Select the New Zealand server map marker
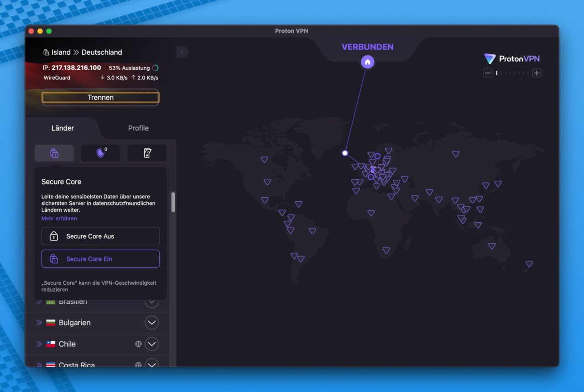 click(x=529, y=264)
